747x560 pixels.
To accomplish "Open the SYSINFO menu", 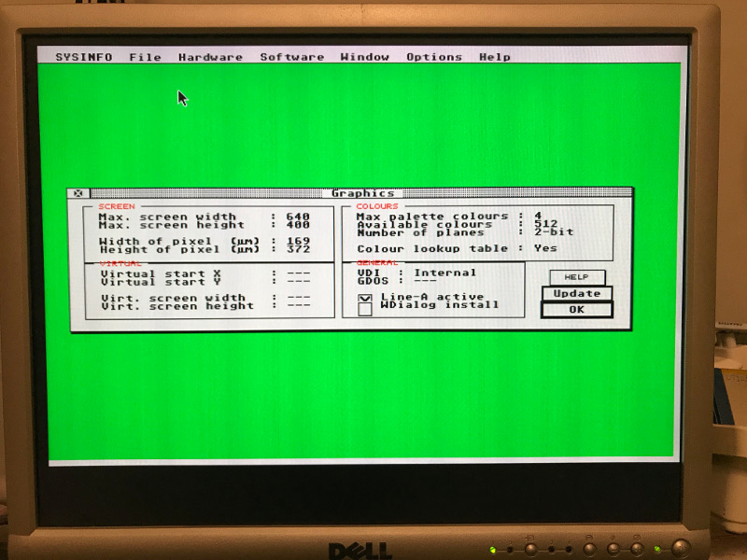I will point(83,57).
